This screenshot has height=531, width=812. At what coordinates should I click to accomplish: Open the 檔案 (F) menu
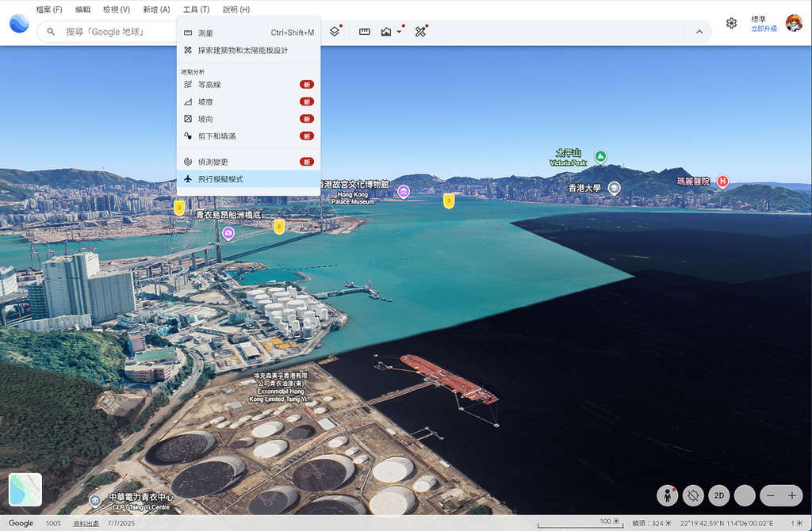[x=49, y=10]
